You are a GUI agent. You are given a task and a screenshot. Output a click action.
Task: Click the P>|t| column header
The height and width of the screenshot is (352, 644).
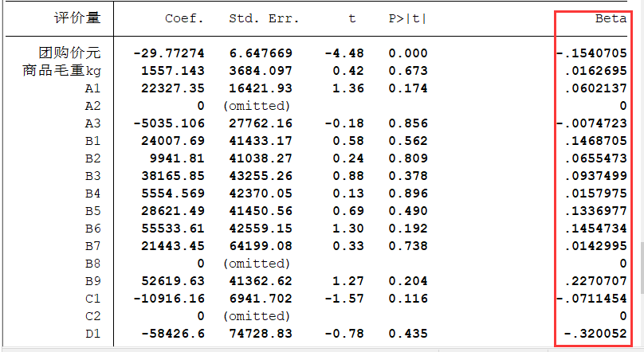(408, 19)
